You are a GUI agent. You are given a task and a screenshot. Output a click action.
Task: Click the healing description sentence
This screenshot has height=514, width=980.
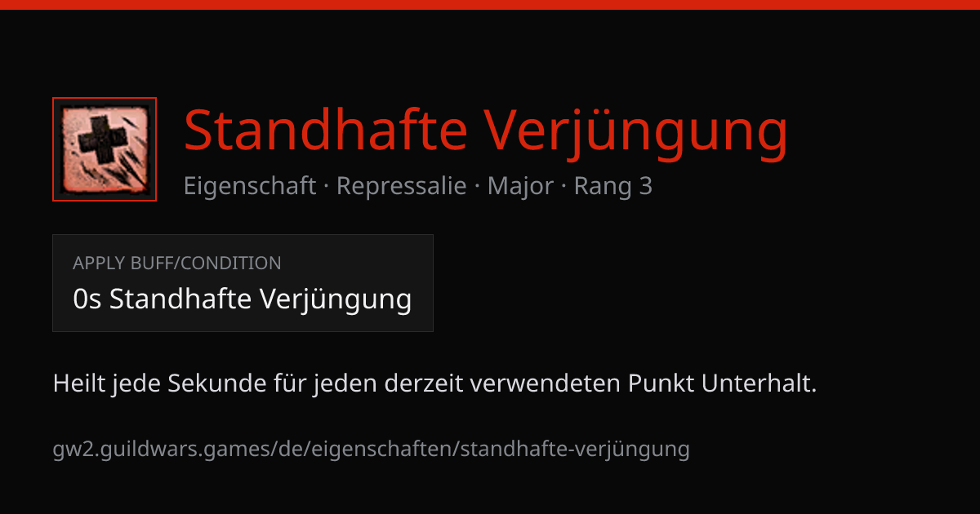[435, 383]
